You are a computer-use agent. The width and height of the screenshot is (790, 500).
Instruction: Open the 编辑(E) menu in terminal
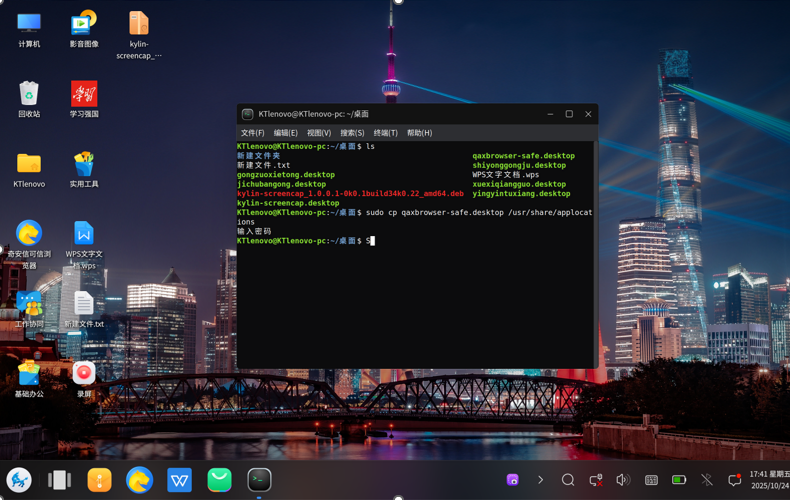pyautogui.click(x=286, y=133)
